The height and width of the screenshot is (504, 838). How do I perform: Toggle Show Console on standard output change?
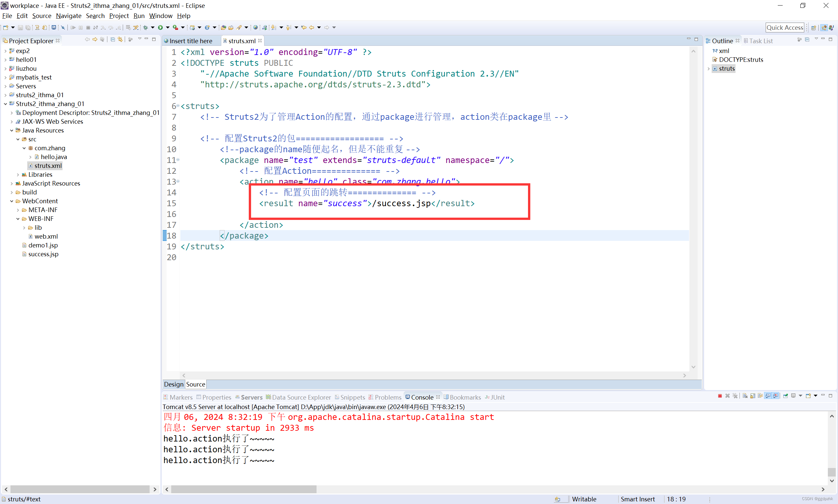(768, 396)
